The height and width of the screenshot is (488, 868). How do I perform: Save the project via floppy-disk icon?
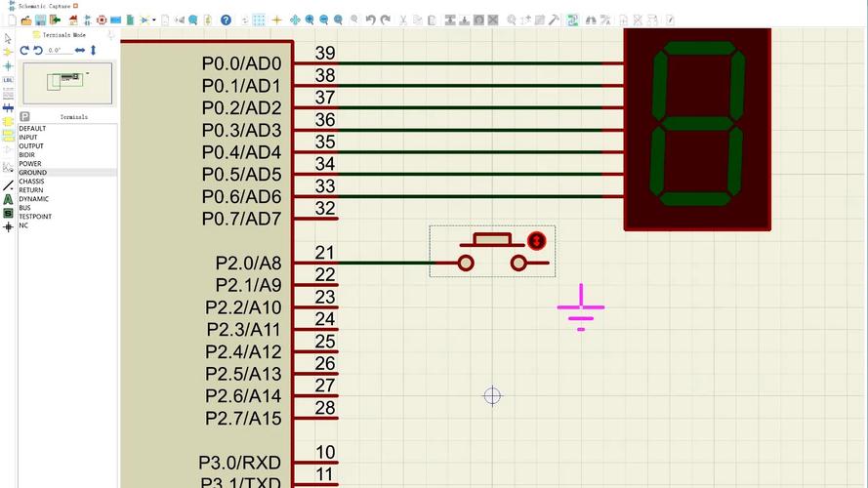(x=40, y=20)
